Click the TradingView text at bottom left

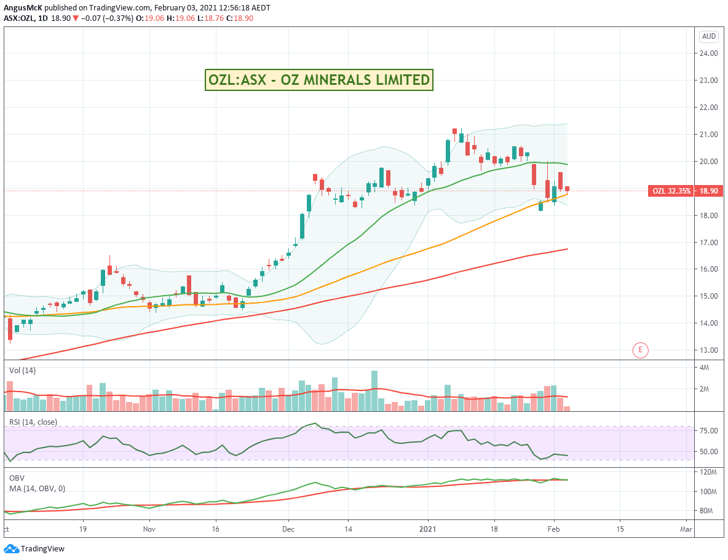click(42, 549)
